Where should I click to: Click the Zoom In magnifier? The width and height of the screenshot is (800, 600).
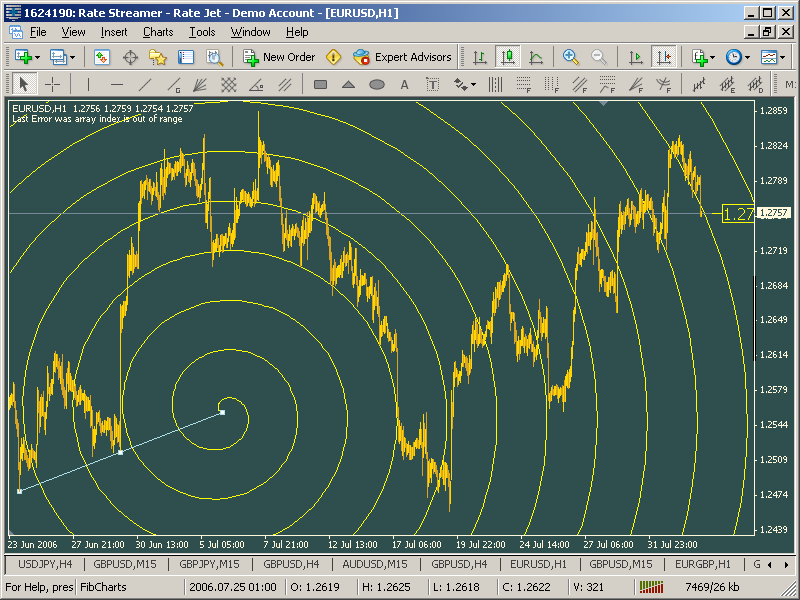(x=570, y=57)
